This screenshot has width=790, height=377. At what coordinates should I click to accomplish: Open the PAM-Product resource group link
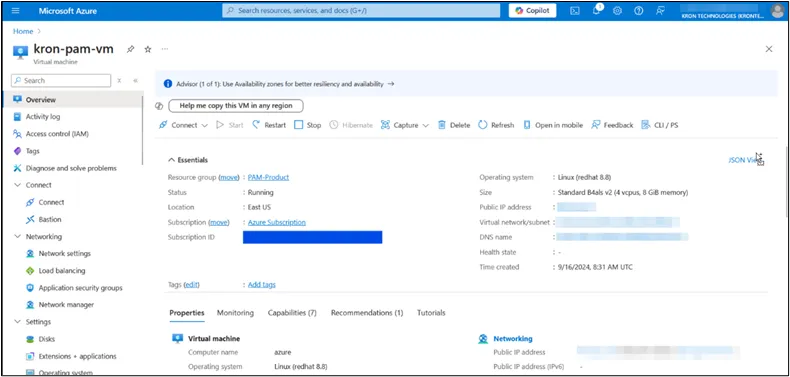tap(268, 177)
